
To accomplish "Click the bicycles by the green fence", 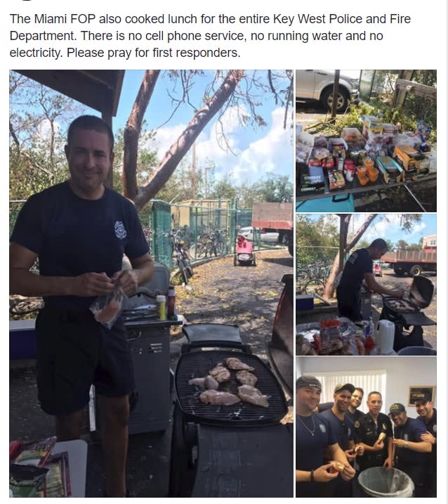I will 197,248.
